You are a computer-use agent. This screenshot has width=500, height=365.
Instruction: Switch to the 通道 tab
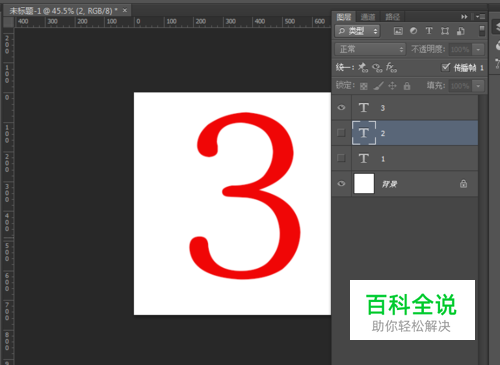click(368, 17)
